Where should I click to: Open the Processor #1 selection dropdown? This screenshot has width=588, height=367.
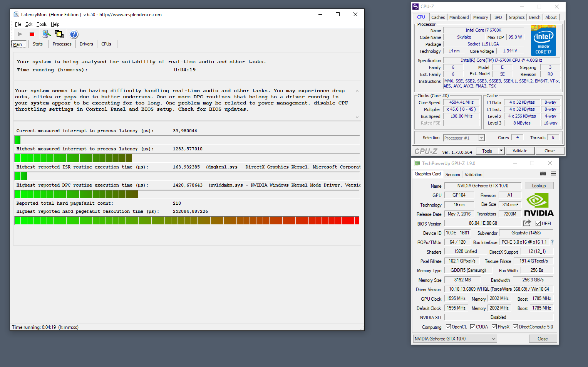(x=464, y=138)
